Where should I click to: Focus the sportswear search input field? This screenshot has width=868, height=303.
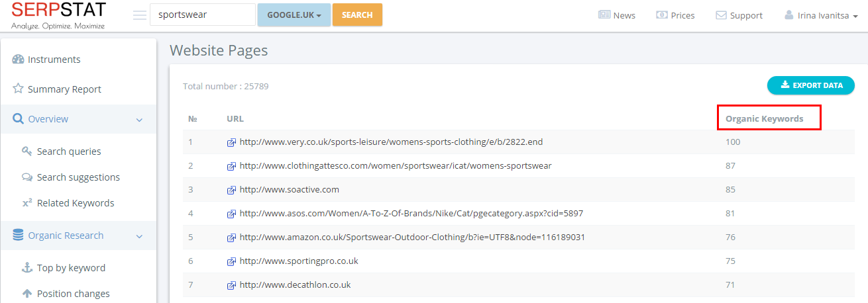pos(202,15)
